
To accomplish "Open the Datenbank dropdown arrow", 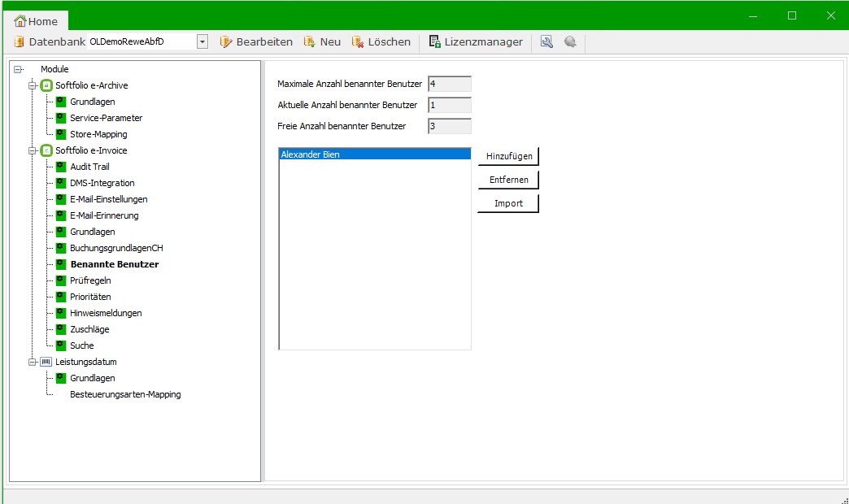I will point(202,41).
